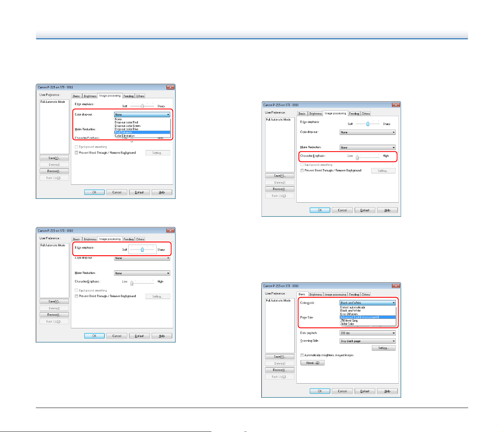Click the Restore button in the 0011 dialog

tap(54, 171)
